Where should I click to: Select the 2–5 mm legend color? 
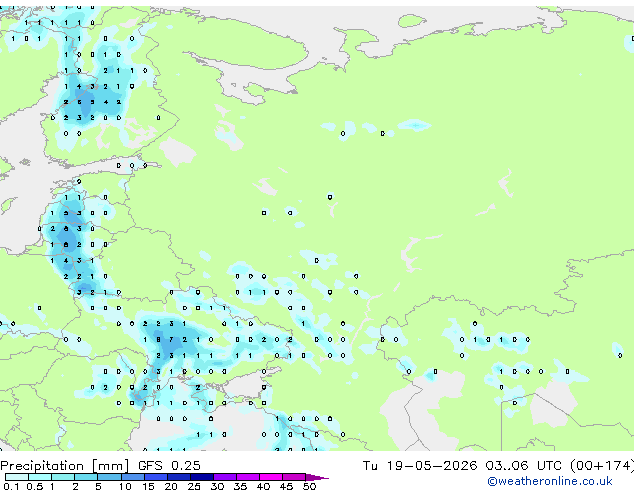click(86, 477)
